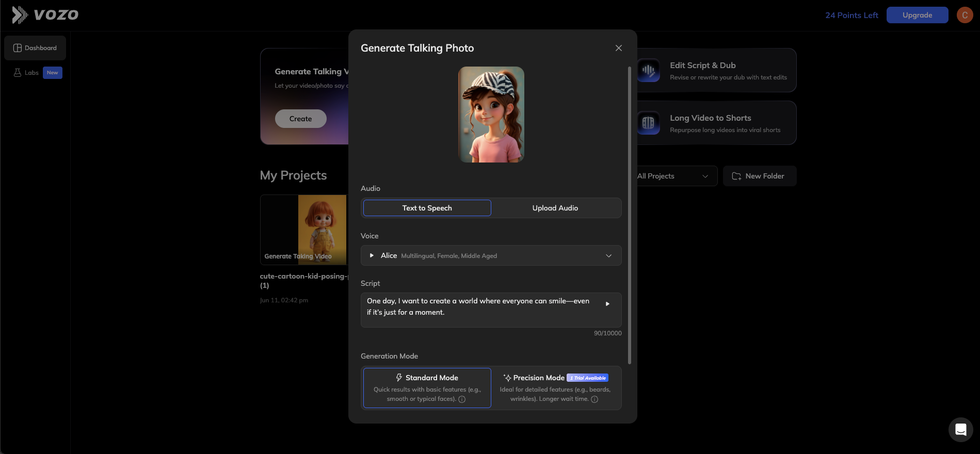The height and width of the screenshot is (454, 980).
Task: Switch audio source to Upload Audio
Action: 555,208
